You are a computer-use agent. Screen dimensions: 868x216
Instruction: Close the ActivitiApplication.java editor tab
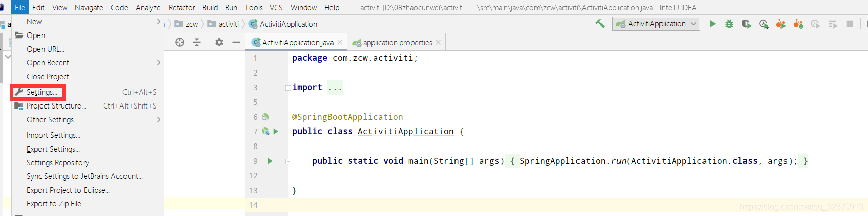(x=340, y=42)
